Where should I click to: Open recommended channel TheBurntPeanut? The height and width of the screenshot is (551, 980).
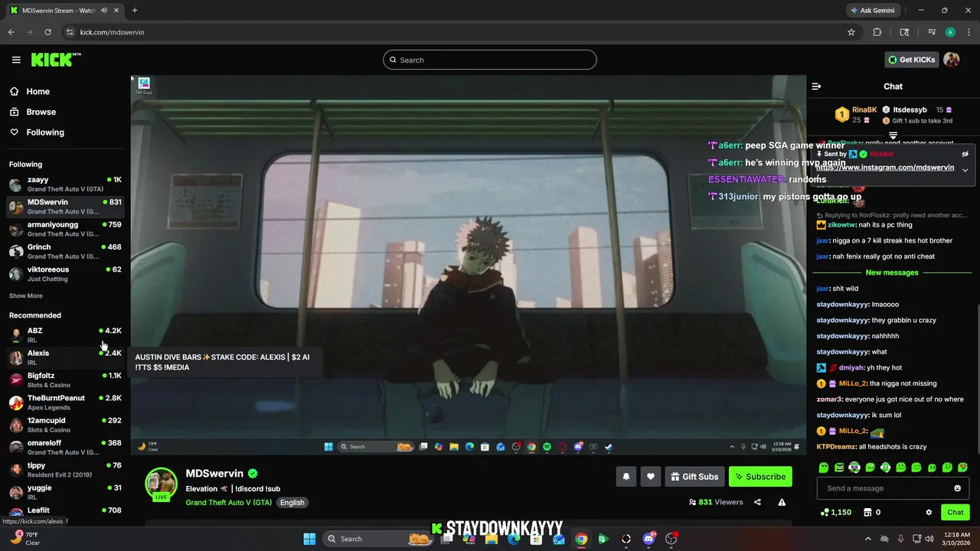pyautogui.click(x=65, y=402)
